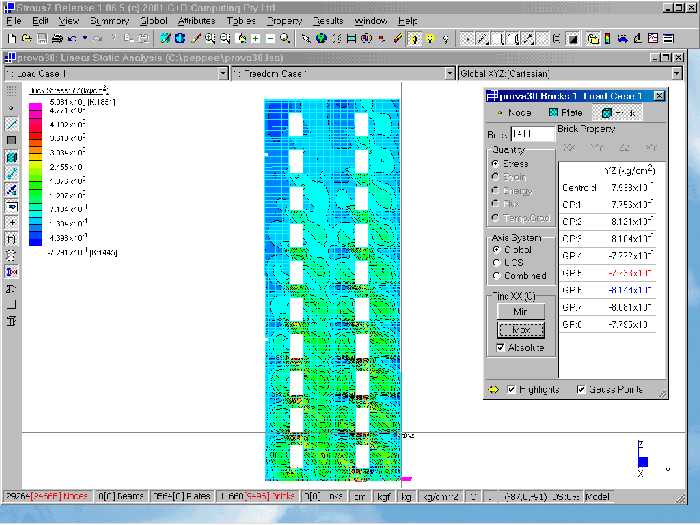
Task: Toggle the beam element display icon
Action: [x=11, y=124]
